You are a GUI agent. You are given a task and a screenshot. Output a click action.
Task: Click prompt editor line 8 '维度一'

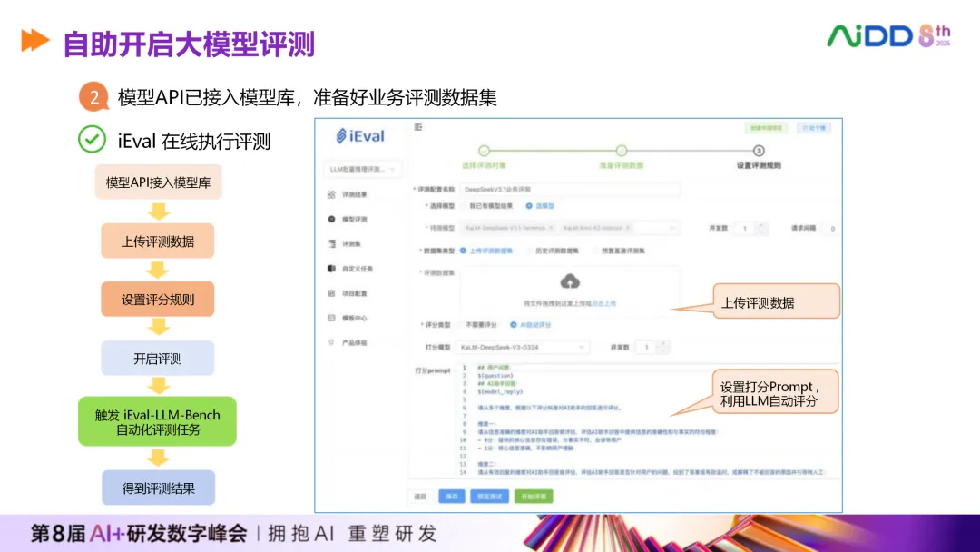(x=487, y=424)
